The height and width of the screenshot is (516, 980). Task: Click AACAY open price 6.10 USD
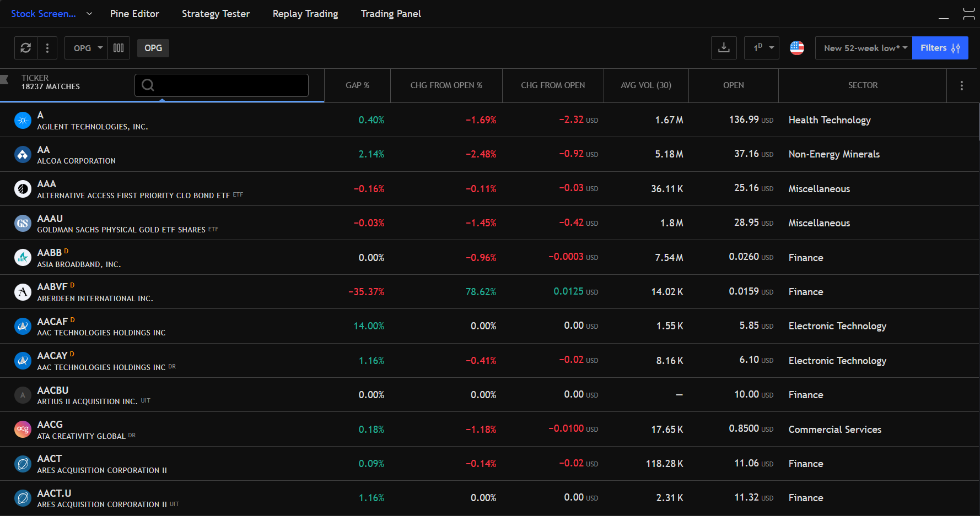(756, 360)
